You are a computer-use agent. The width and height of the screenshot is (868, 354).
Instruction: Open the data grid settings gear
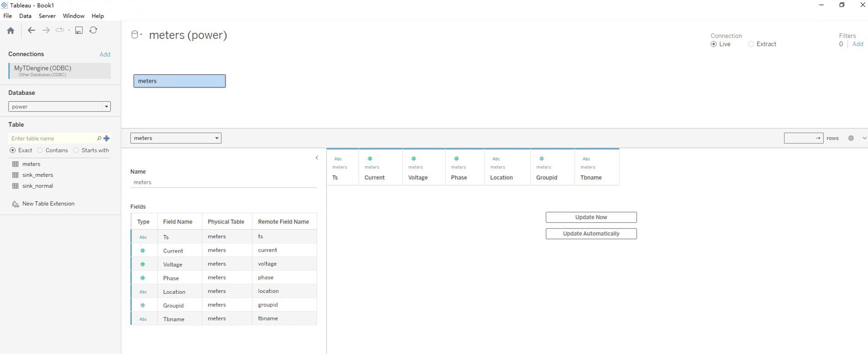point(851,138)
